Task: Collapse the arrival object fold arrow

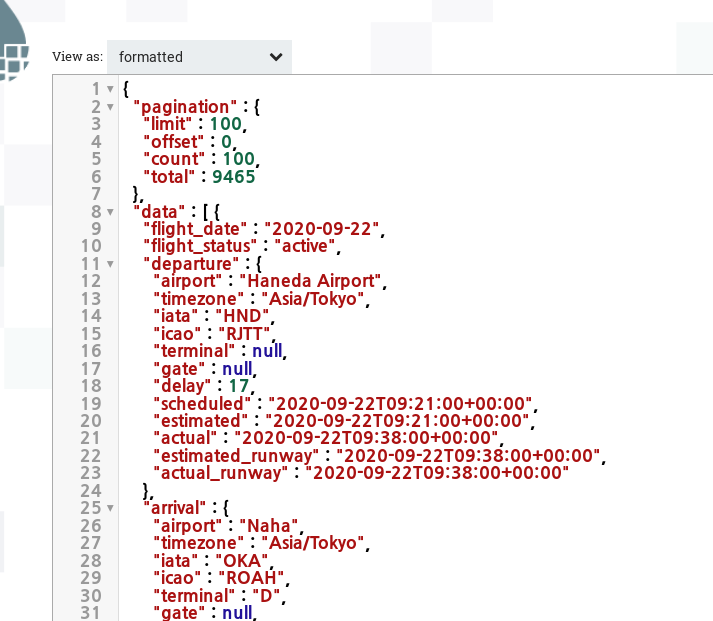Action: click(110, 508)
